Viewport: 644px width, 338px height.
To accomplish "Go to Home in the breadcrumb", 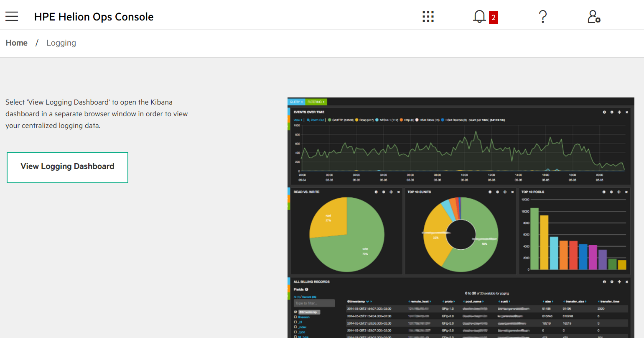I will (x=16, y=43).
